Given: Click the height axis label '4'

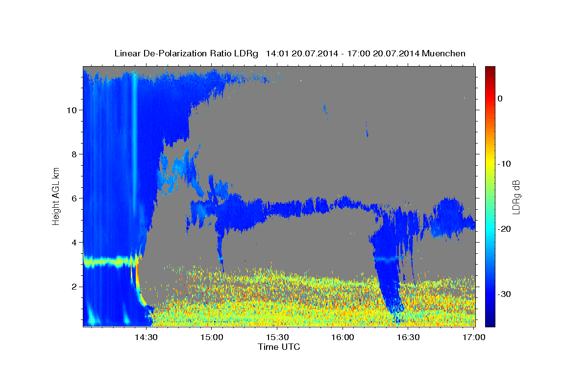Looking at the screenshot, I should (73, 242).
